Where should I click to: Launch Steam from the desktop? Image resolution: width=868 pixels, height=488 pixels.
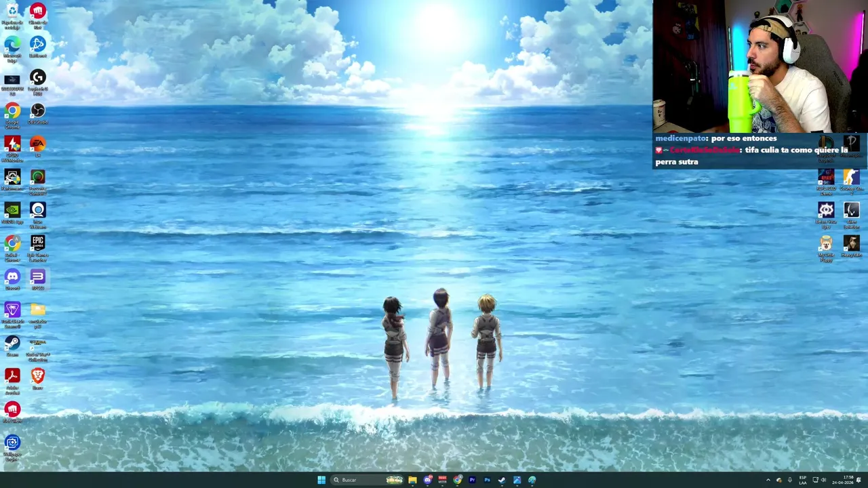tap(12, 346)
